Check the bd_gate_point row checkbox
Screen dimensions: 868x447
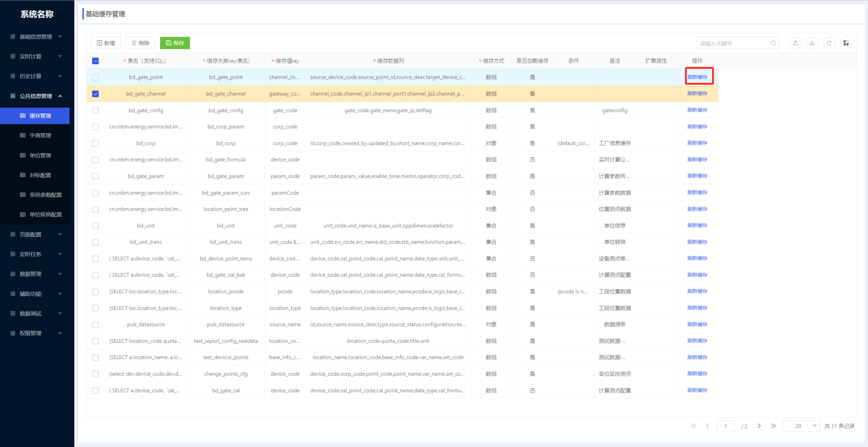click(95, 77)
